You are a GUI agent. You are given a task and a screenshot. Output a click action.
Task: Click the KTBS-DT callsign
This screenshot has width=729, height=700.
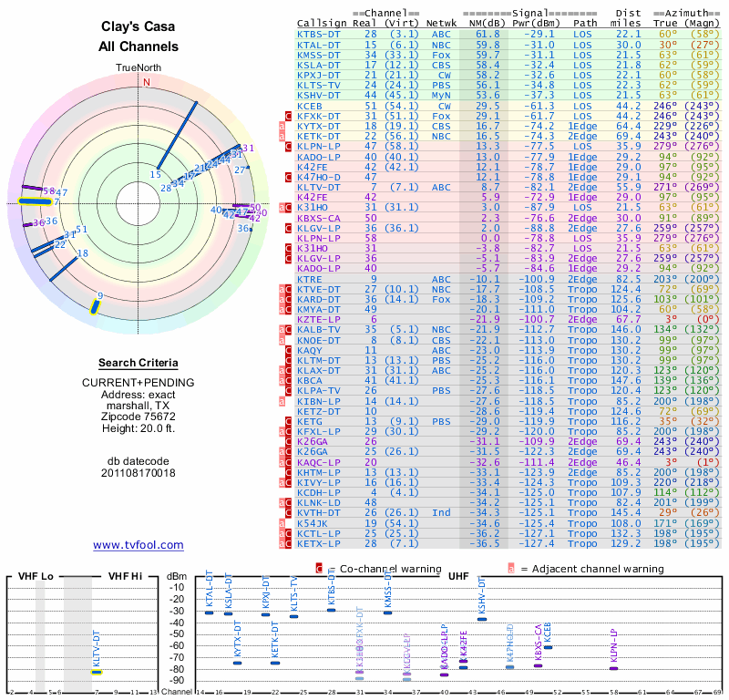point(319,35)
